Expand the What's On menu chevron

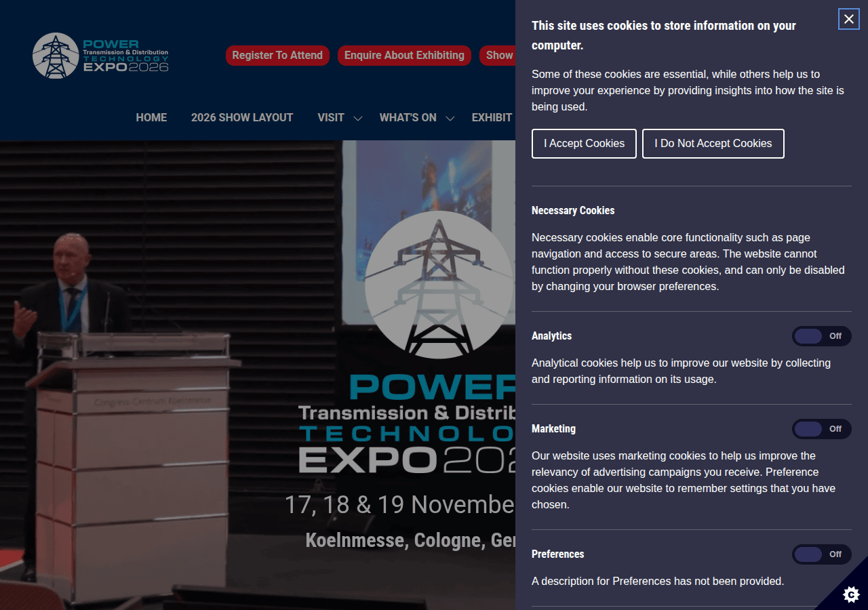(x=450, y=119)
